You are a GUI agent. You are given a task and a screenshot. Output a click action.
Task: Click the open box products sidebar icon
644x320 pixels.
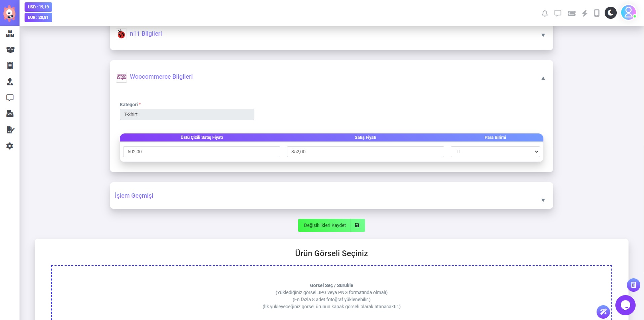tap(10, 50)
